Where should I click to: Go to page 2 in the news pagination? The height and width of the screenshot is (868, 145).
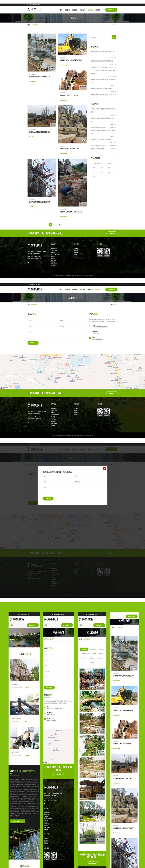click(55, 224)
